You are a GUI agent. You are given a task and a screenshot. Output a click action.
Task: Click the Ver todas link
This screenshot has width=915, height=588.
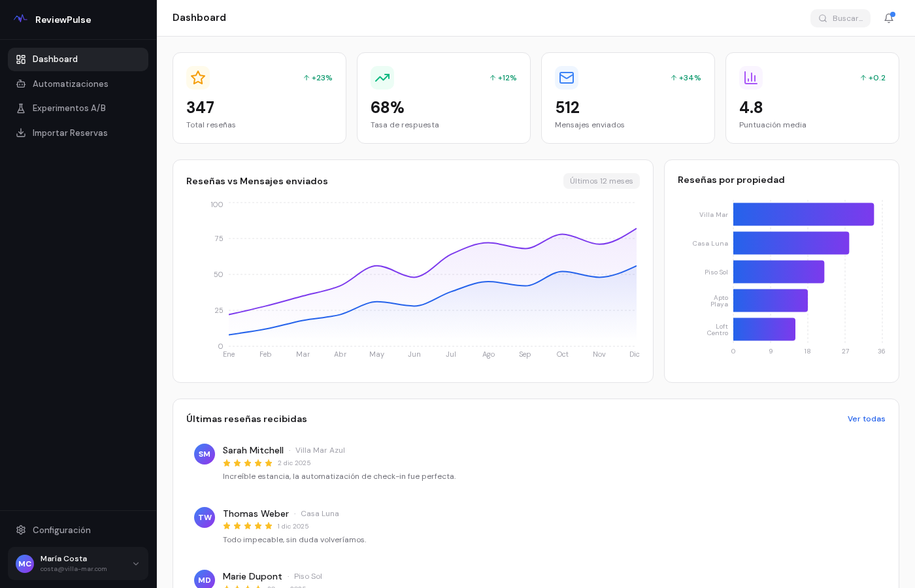click(866, 419)
